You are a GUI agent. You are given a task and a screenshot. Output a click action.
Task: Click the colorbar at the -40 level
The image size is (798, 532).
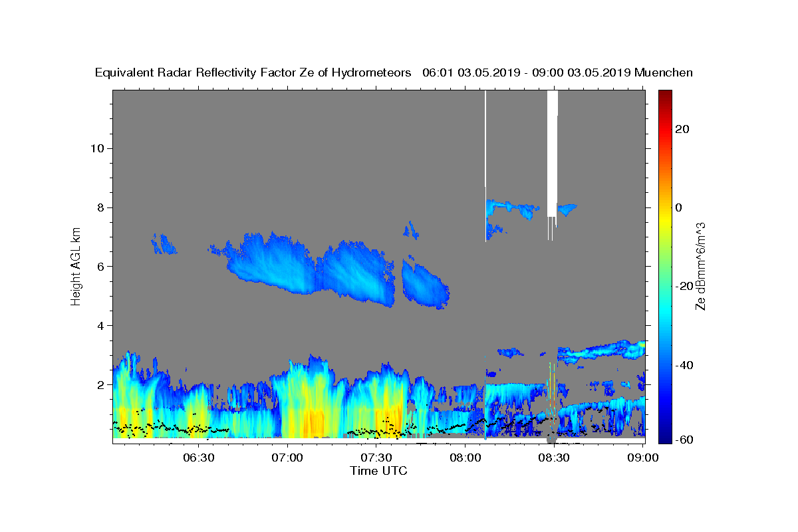[665, 365]
